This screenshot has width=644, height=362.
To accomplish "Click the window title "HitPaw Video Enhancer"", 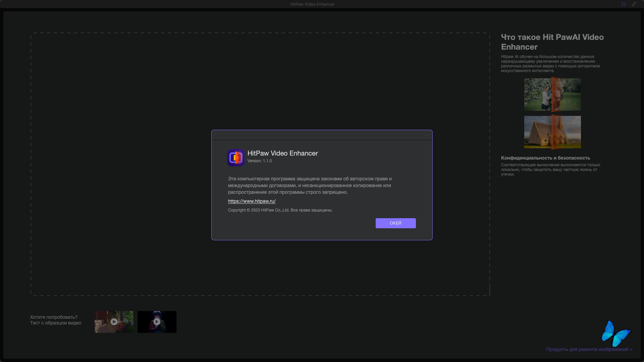I will (312, 4).
